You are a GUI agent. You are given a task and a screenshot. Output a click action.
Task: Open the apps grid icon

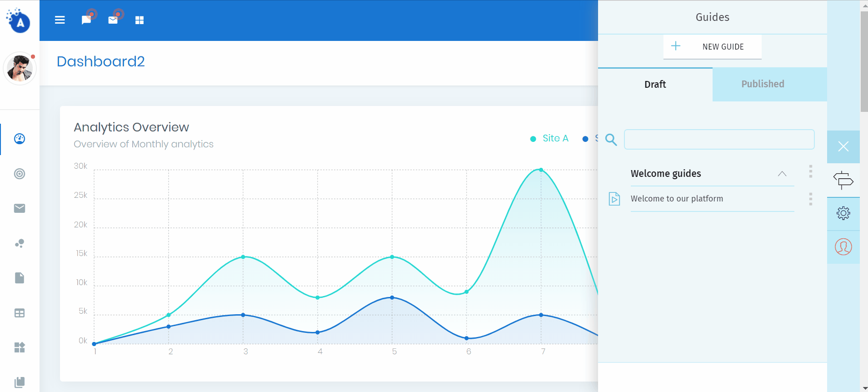point(140,20)
